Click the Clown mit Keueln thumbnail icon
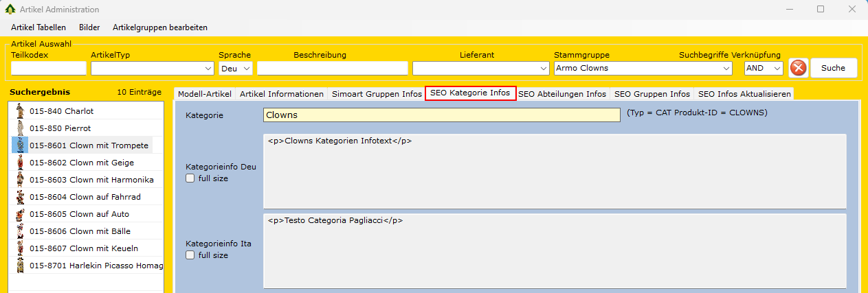Screen dimensions: 868x293 (x=20, y=248)
